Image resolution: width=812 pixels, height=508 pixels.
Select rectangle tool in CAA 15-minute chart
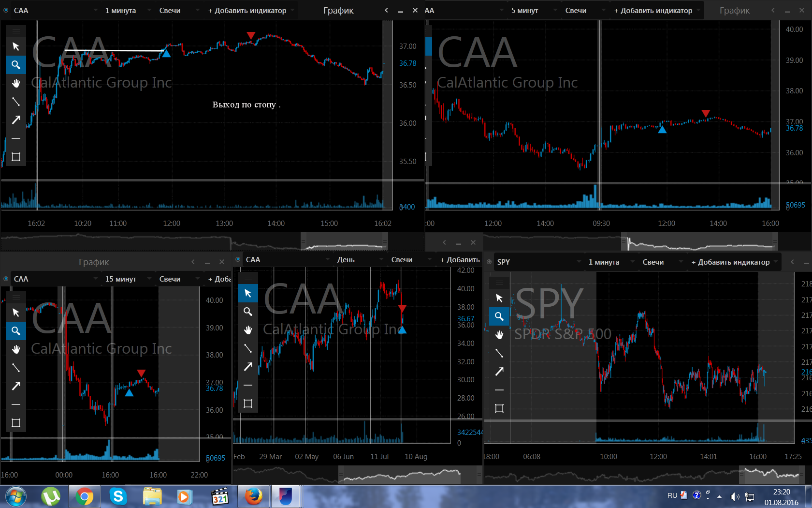pos(16,423)
